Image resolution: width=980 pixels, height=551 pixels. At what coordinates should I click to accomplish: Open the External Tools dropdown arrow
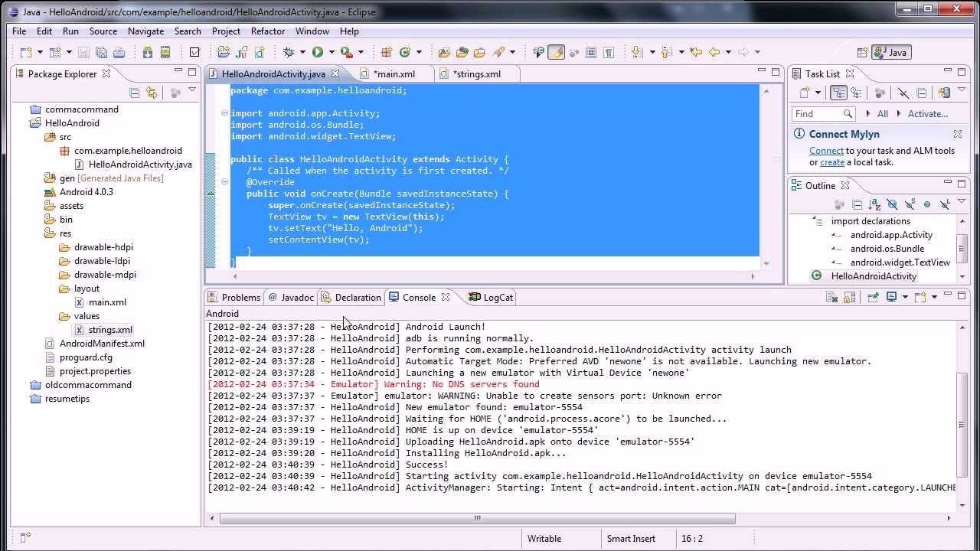tap(361, 52)
